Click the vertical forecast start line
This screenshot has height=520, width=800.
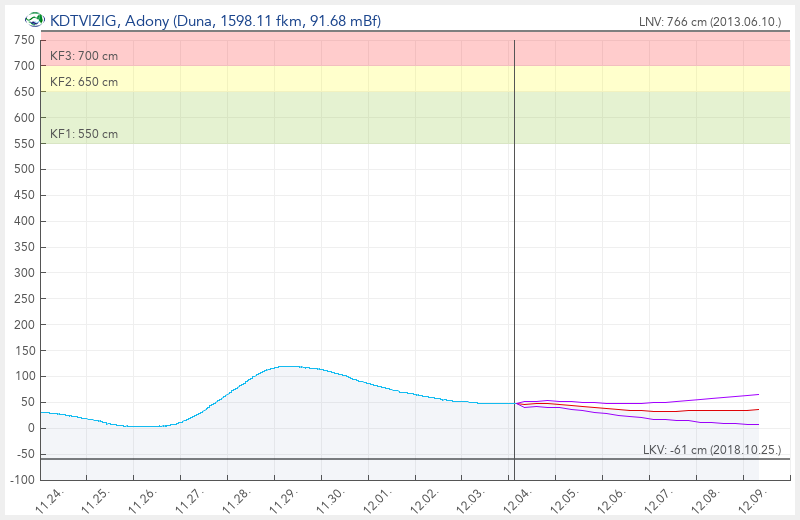[514, 250]
